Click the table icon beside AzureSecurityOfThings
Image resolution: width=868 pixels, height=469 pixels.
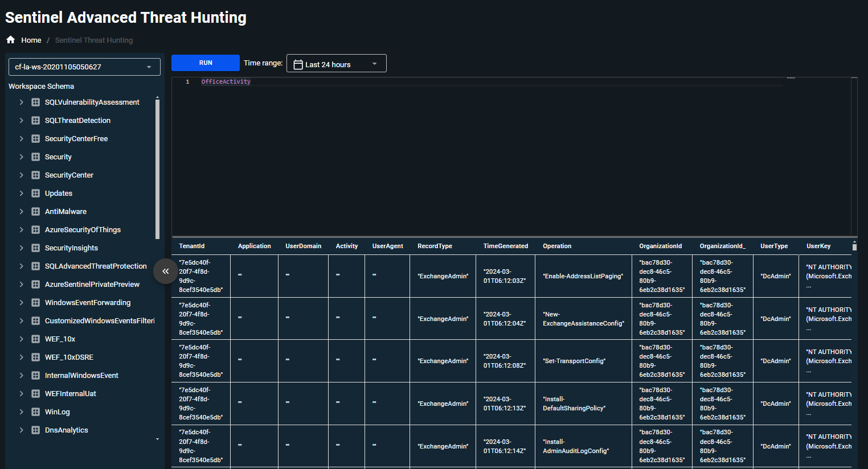tap(35, 229)
